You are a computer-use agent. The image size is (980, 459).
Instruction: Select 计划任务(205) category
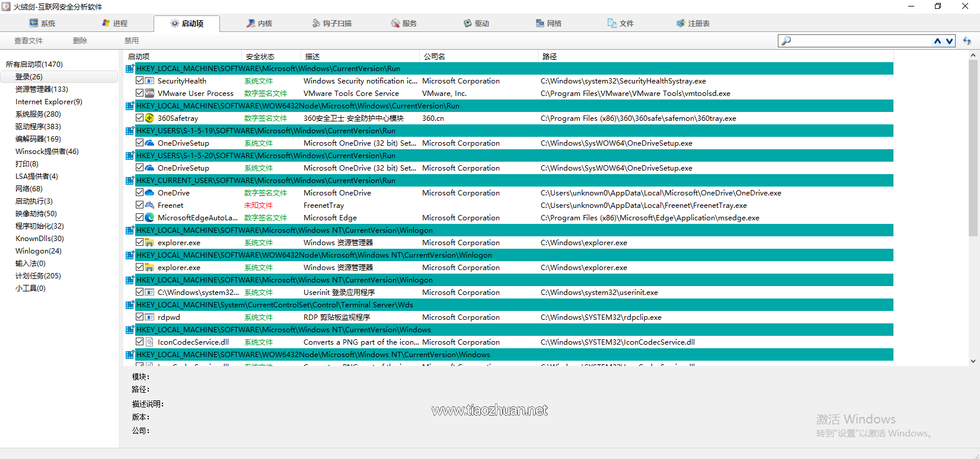(38, 275)
